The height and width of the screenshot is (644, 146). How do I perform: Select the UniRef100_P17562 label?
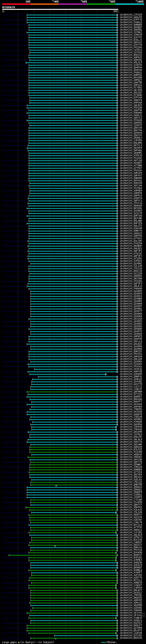click(x=131, y=88)
